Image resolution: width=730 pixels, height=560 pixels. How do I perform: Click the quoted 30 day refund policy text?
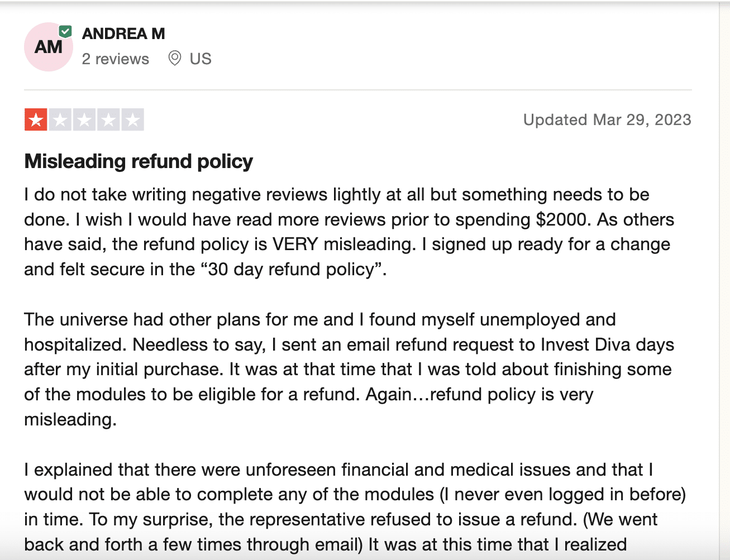click(x=290, y=269)
